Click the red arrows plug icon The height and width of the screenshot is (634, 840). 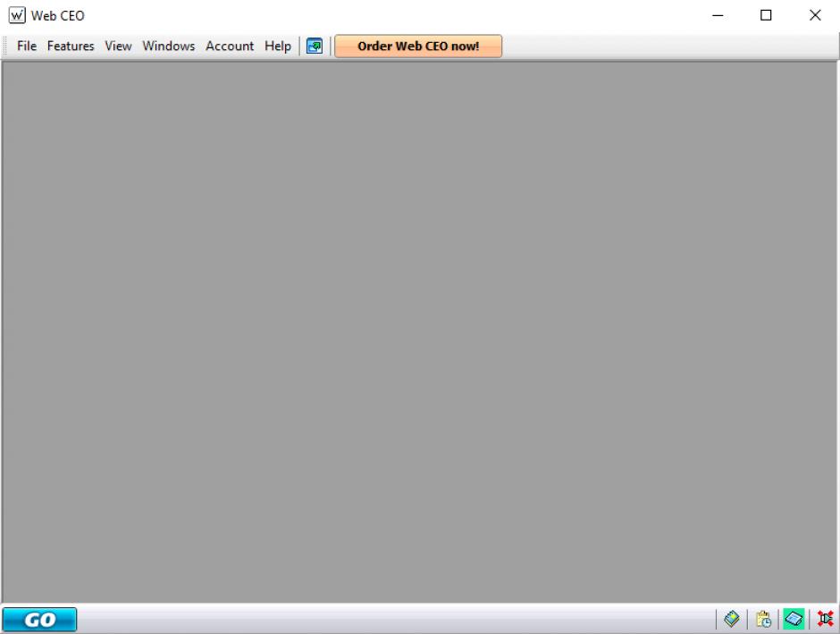pyautogui.click(x=826, y=619)
